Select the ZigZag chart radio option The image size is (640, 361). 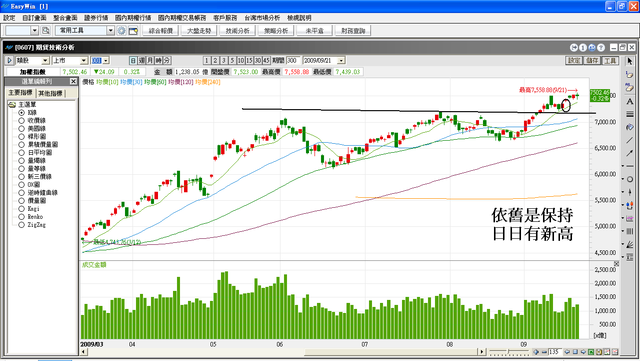(21, 225)
